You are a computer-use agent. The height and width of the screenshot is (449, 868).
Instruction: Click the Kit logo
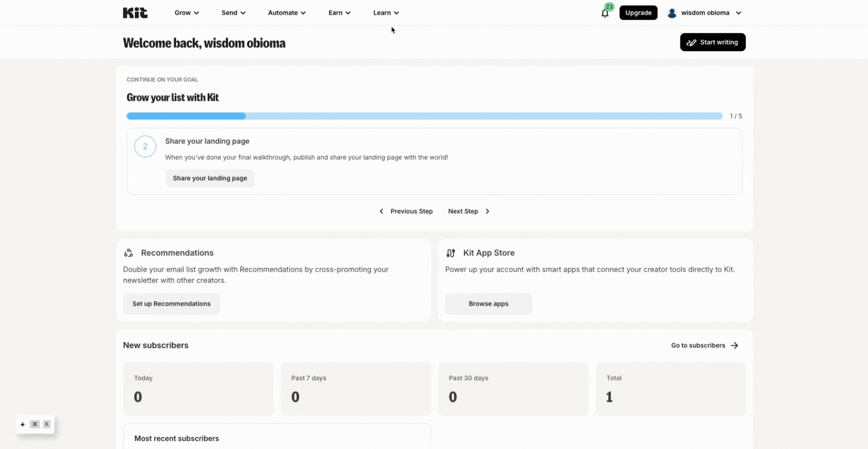click(x=135, y=12)
